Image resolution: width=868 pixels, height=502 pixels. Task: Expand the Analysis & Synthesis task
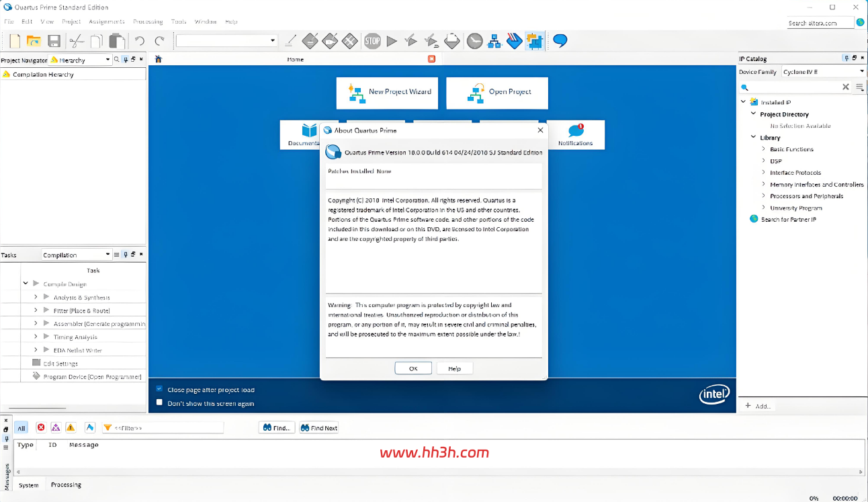click(x=36, y=297)
